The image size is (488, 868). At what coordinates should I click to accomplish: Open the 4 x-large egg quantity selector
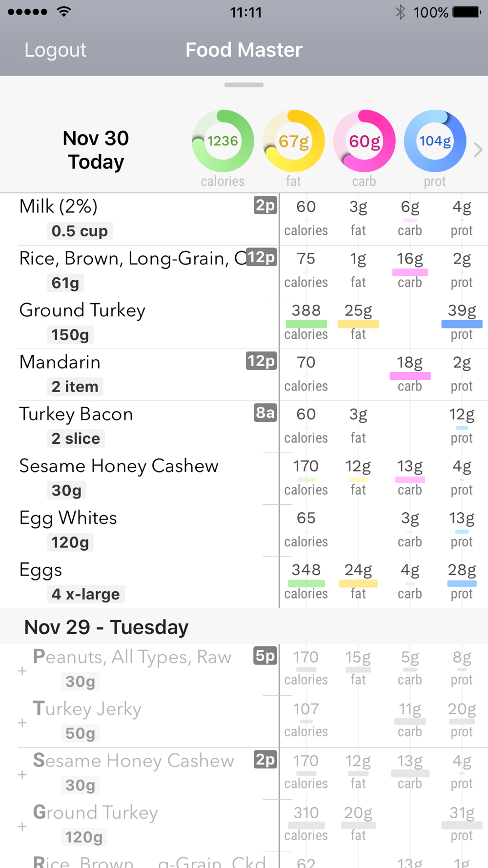click(x=85, y=594)
